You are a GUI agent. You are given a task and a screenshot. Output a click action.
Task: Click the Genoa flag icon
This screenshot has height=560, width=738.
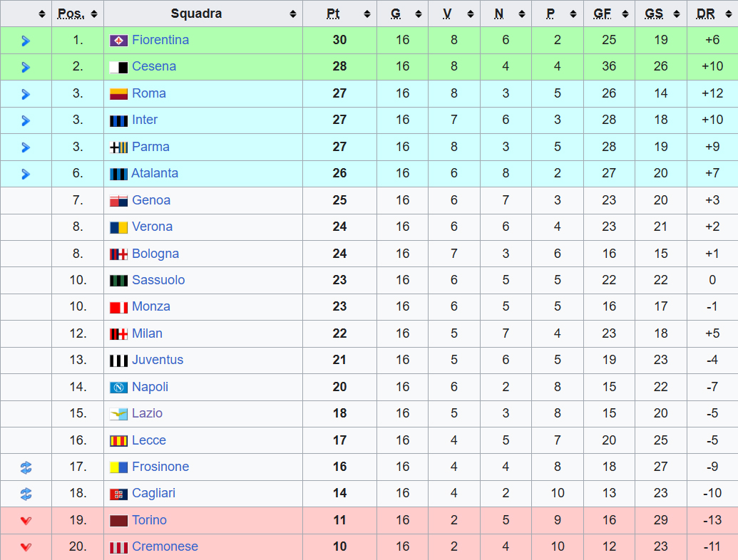[118, 201]
